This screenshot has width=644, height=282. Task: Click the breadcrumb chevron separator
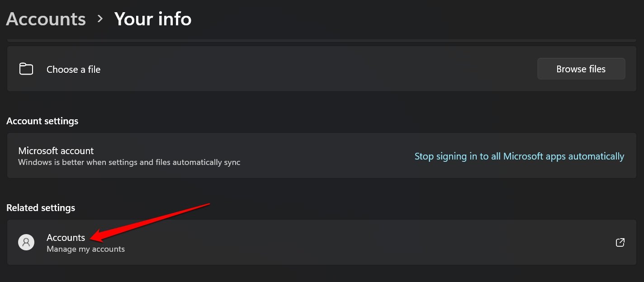(100, 19)
